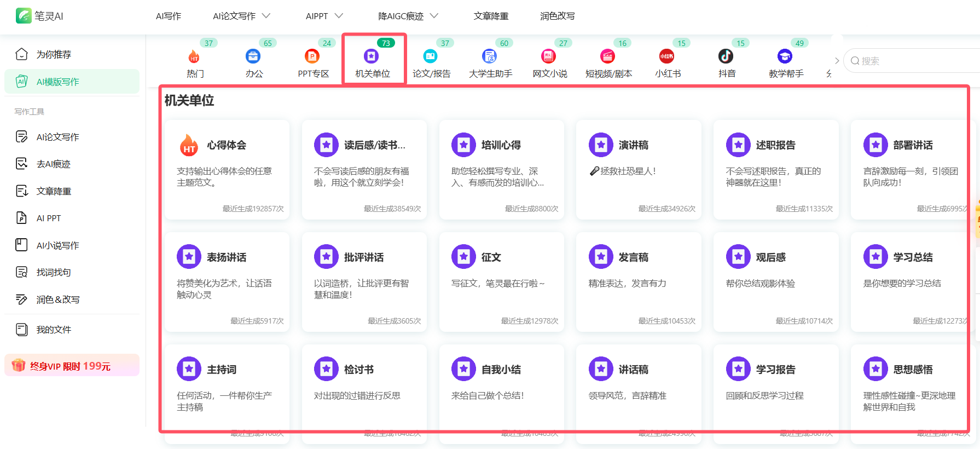
Task: Open the 表扬讲话 template card
Action: pos(227,282)
